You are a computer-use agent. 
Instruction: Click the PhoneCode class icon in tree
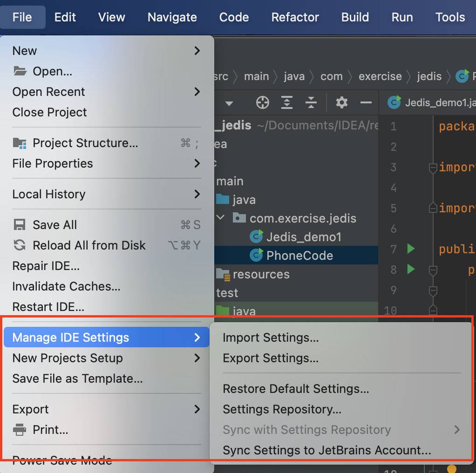coord(256,255)
